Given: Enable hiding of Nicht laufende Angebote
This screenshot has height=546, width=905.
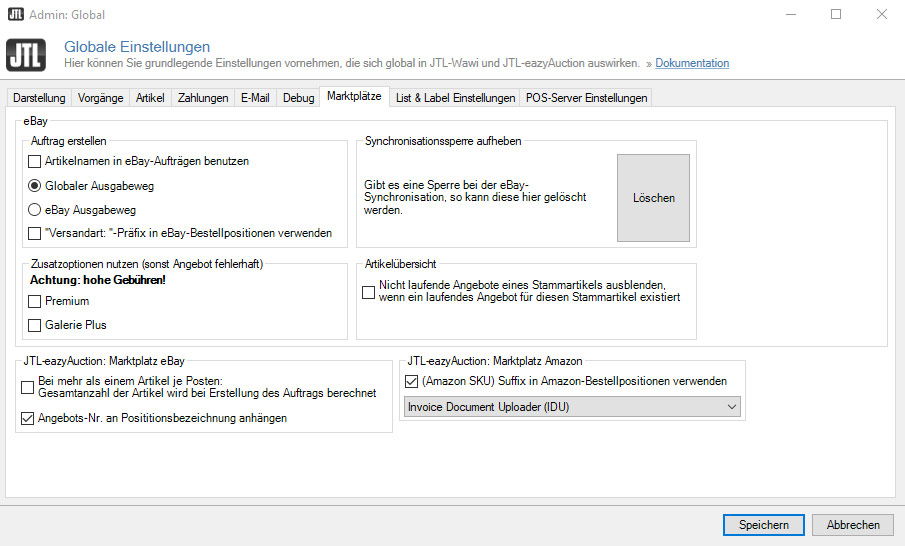Looking at the screenshot, I should coord(368,292).
